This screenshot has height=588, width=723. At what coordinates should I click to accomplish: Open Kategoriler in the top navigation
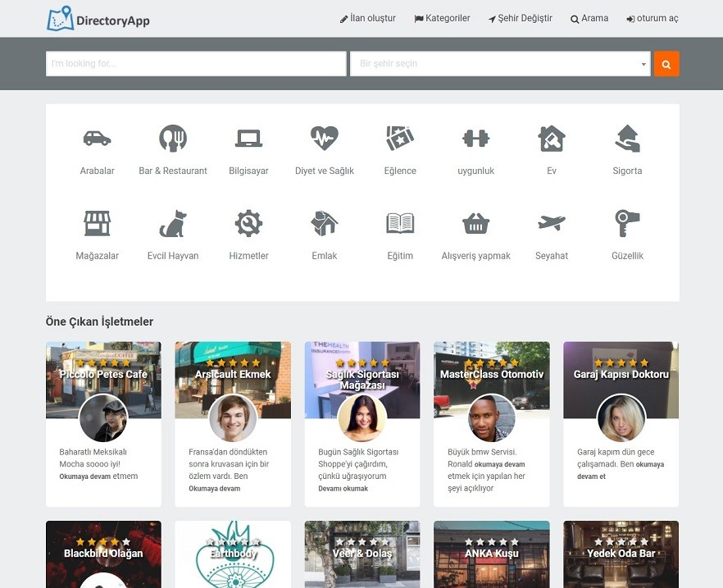click(x=442, y=18)
